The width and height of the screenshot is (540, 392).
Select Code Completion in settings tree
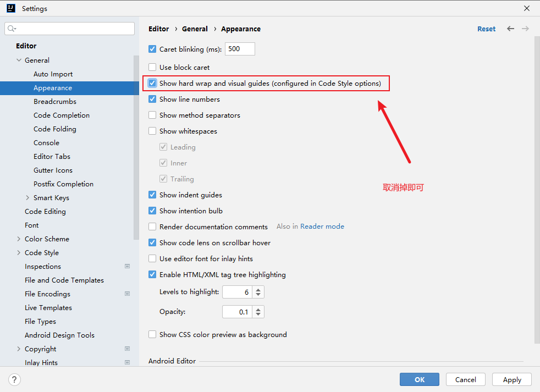[61, 115]
